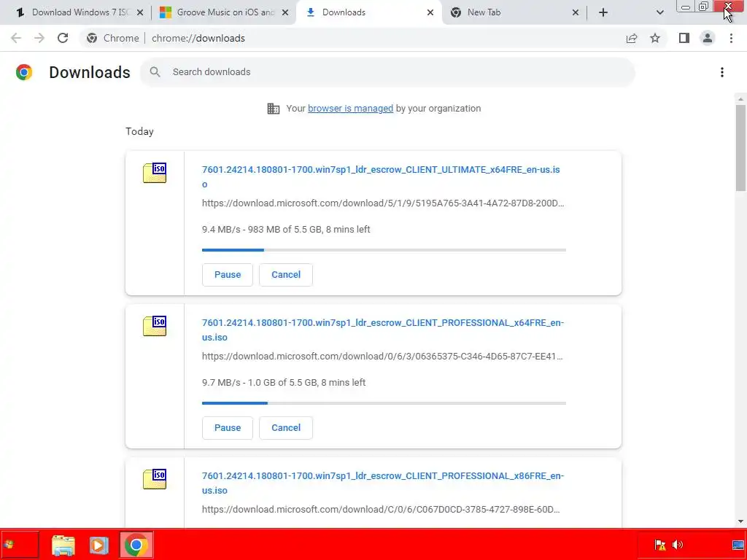Click the ULTIMATE download source URL
This screenshot has height=560, width=747.
[383, 203]
